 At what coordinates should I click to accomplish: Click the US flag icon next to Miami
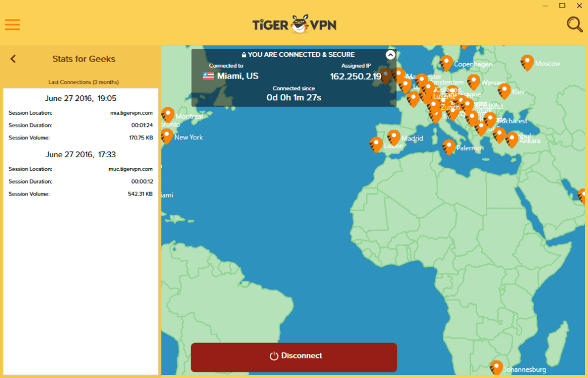click(208, 76)
